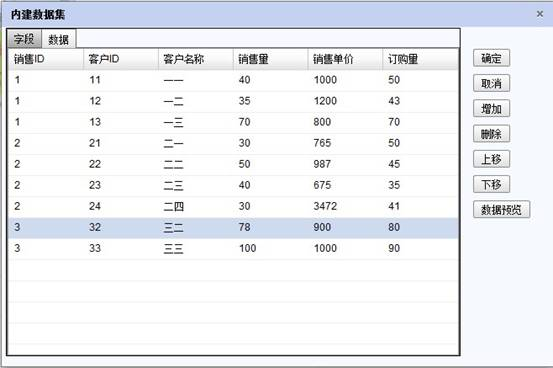Click sales volume cell 35
Screen dimensions: 553x368
pos(271,101)
